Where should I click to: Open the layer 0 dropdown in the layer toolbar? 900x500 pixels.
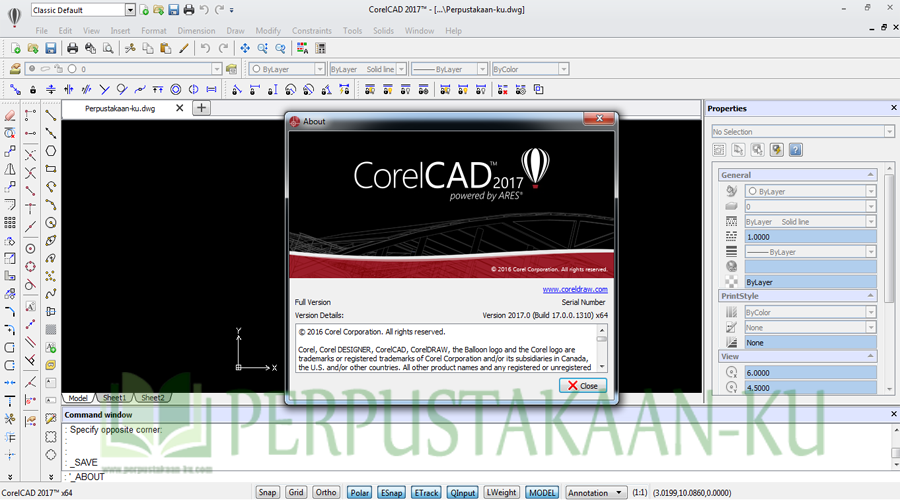point(216,69)
